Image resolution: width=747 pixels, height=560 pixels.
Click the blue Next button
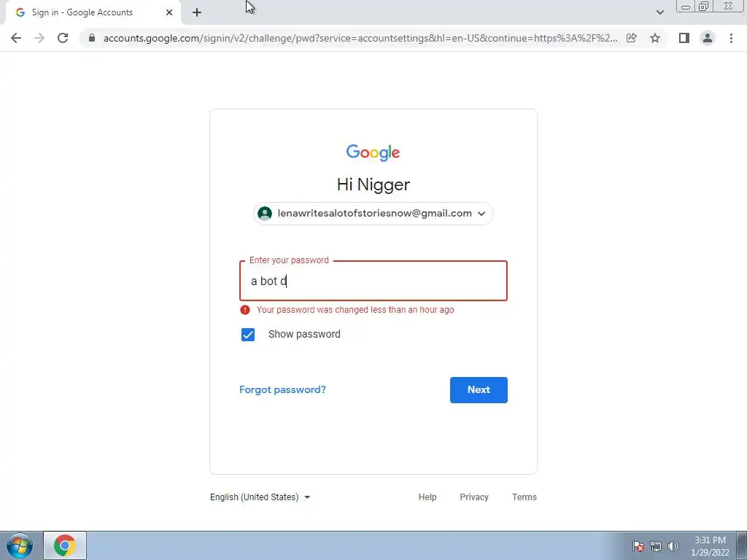point(479,390)
